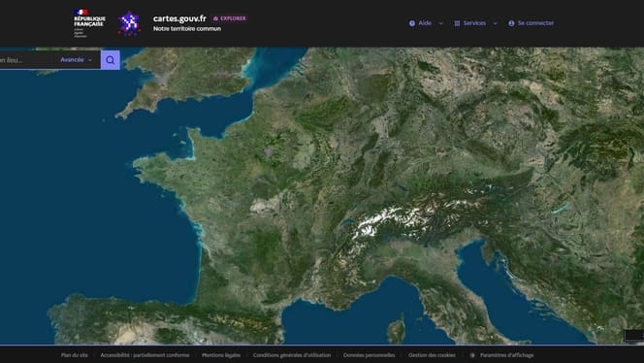Viewport: 644px width, 363px height.
Task: Expand the Aide dropdown chevron
Action: [x=441, y=23]
